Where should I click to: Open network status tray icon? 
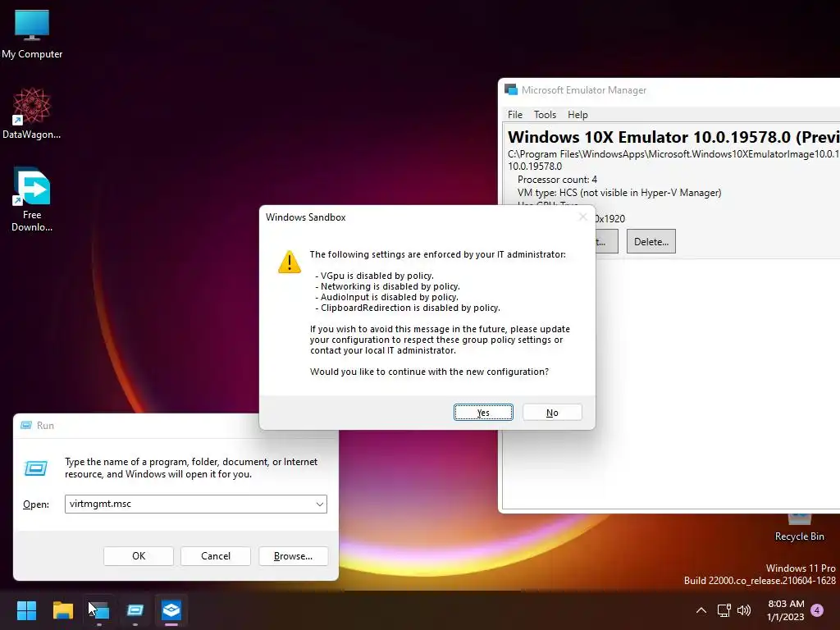724,610
